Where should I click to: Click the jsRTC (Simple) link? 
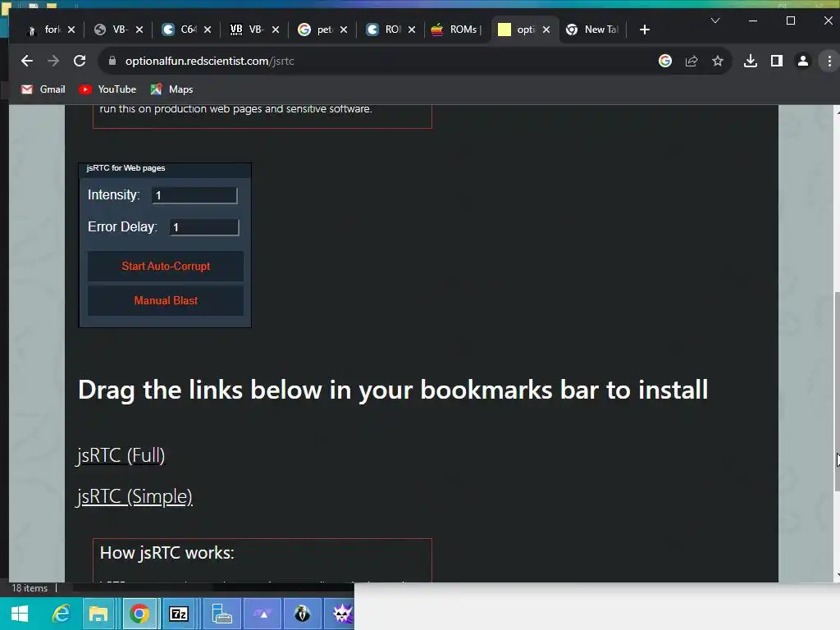pyautogui.click(x=135, y=496)
